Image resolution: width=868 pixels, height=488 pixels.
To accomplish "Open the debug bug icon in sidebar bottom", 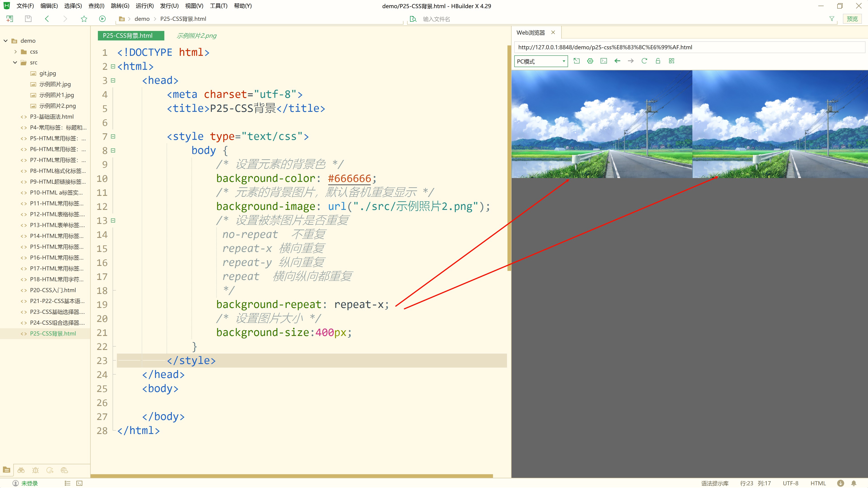I will pos(35,470).
